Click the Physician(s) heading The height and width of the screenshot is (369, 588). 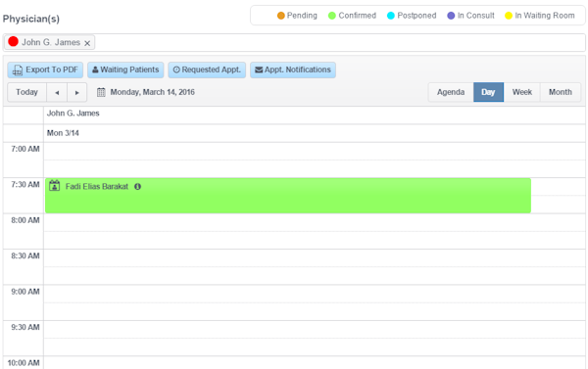31,19
